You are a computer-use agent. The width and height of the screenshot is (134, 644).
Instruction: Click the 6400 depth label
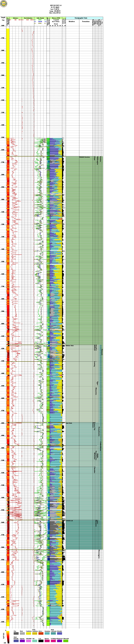point(3,622)
